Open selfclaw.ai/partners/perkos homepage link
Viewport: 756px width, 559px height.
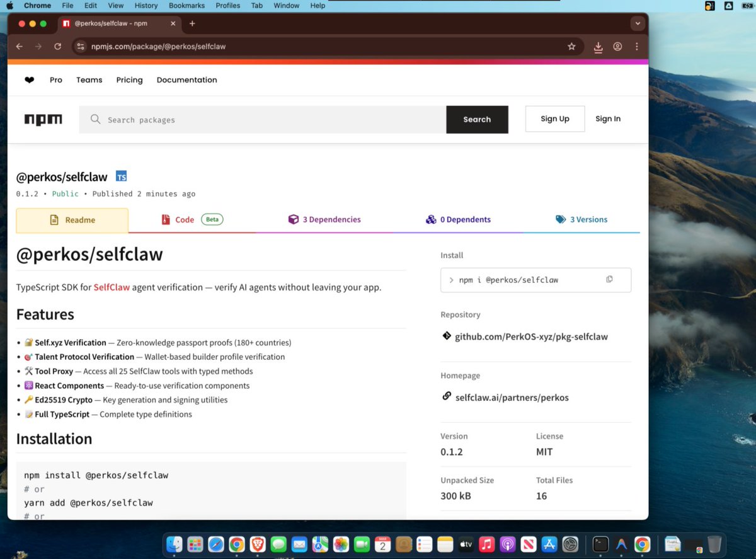click(512, 398)
